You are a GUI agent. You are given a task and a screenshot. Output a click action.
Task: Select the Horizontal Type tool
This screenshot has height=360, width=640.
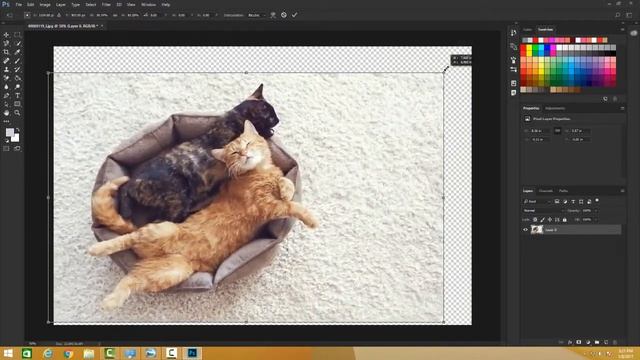pyautogui.click(x=17, y=96)
